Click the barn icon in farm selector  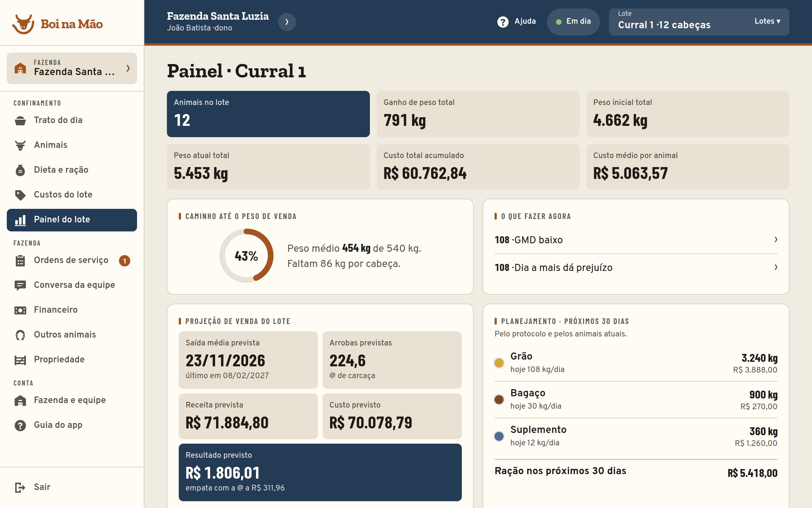coord(20,68)
